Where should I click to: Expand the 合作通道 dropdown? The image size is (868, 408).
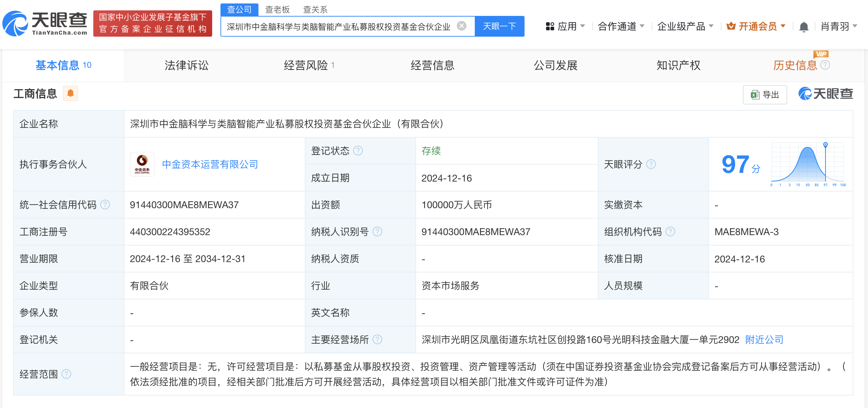pyautogui.click(x=621, y=26)
